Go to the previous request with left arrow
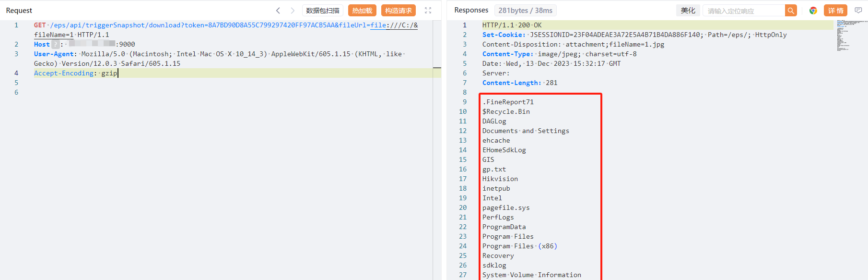The width and height of the screenshot is (868, 280). (278, 11)
